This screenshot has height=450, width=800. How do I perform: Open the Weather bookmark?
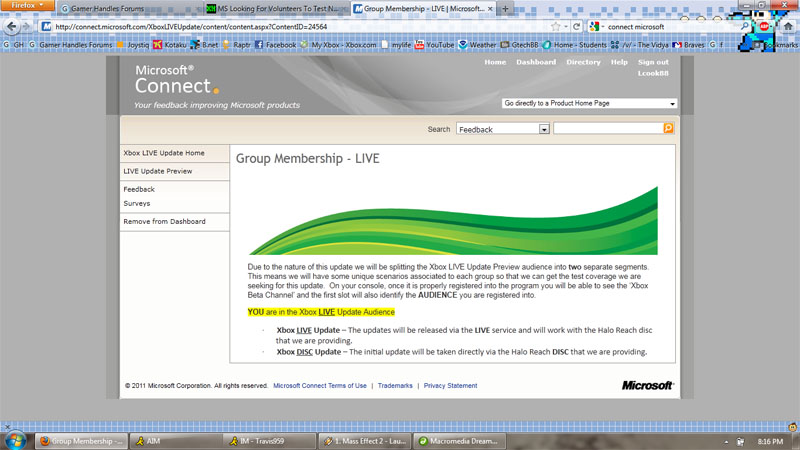(477, 45)
